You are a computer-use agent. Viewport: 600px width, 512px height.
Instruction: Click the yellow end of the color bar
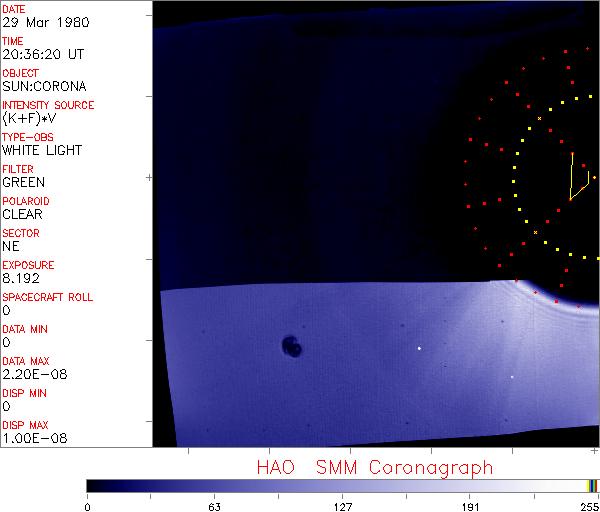(590, 485)
